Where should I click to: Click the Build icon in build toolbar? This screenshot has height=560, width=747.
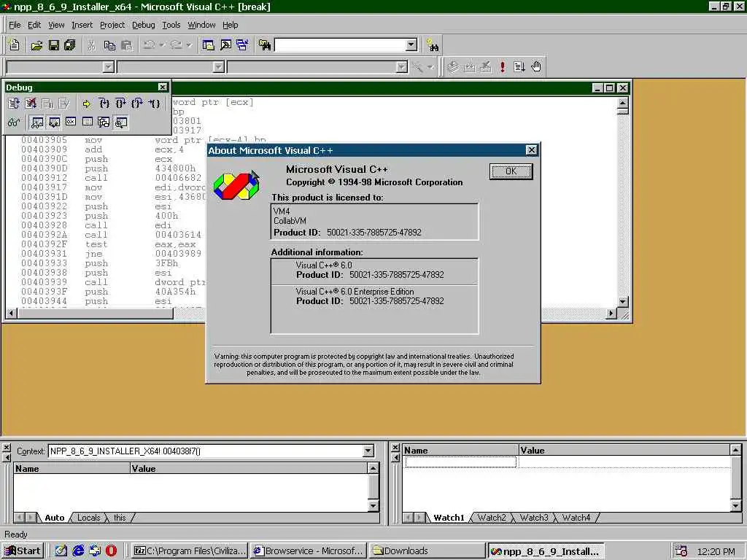(x=469, y=66)
